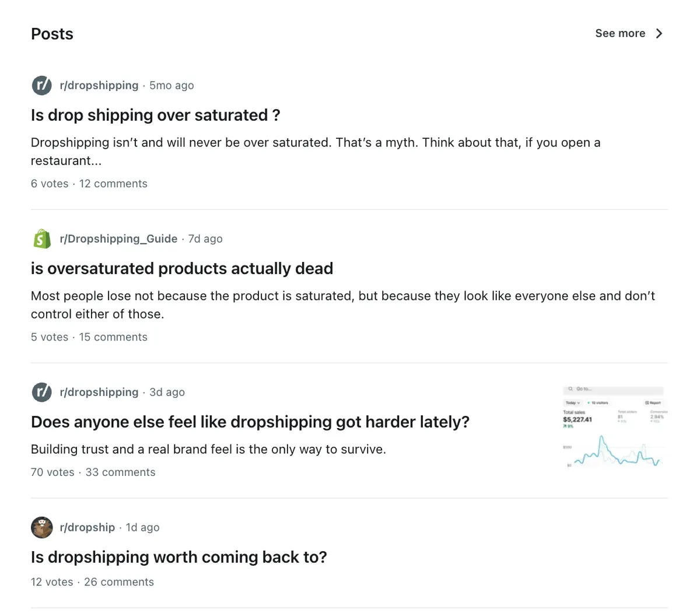Select the Shopify bag avatar for r/Dropshipping_Guide
The width and height of the screenshot is (700, 613).
pos(41,238)
